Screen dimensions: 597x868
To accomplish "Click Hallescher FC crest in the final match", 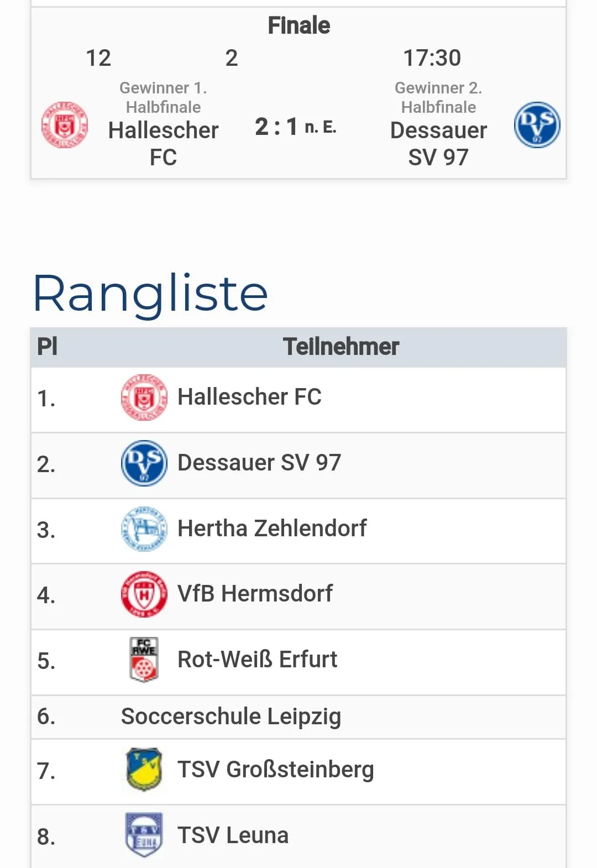I will tap(65, 125).
